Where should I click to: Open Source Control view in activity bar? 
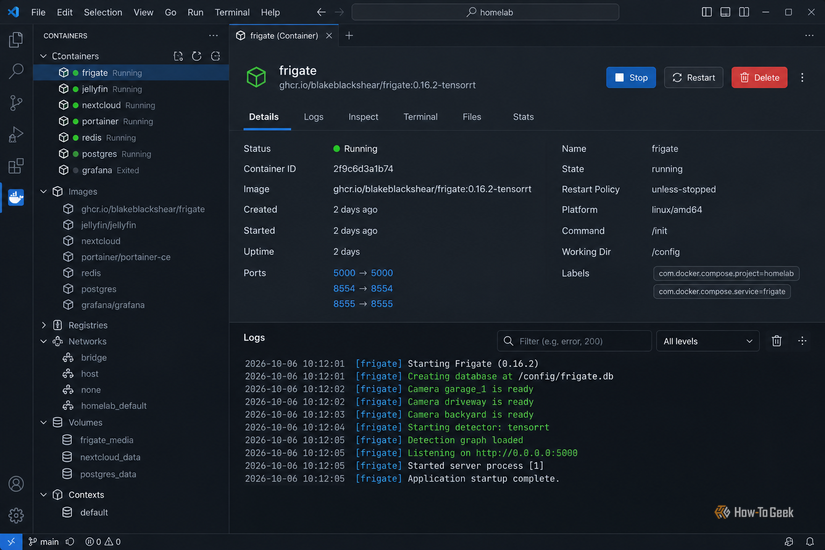tap(16, 103)
